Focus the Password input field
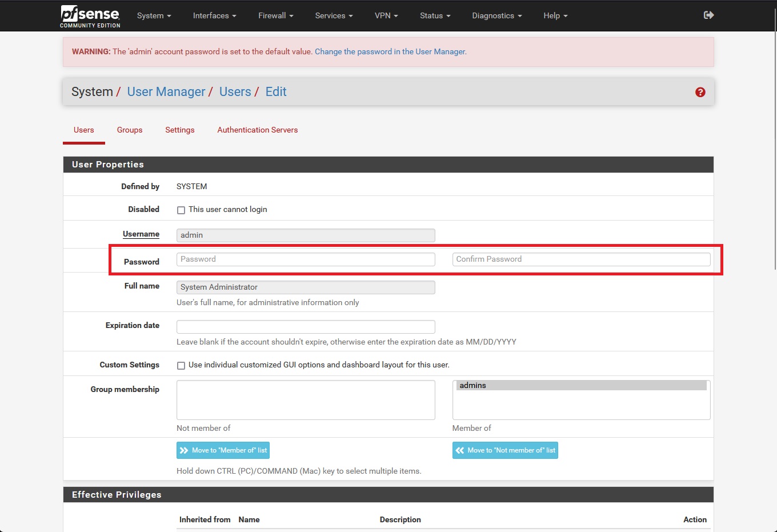 click(306, 259)
